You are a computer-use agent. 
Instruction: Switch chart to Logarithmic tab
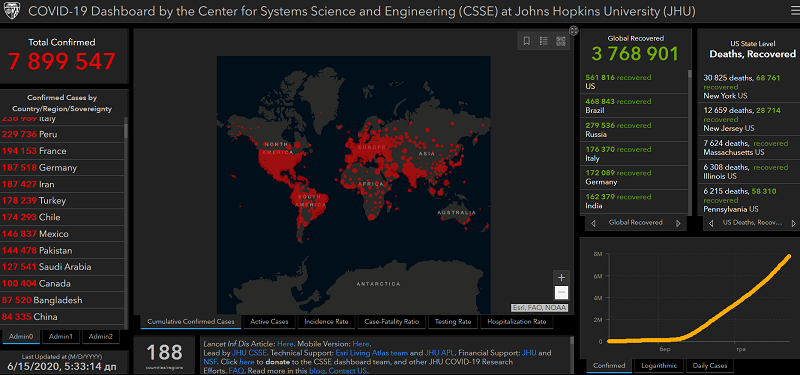pos(660,366)
